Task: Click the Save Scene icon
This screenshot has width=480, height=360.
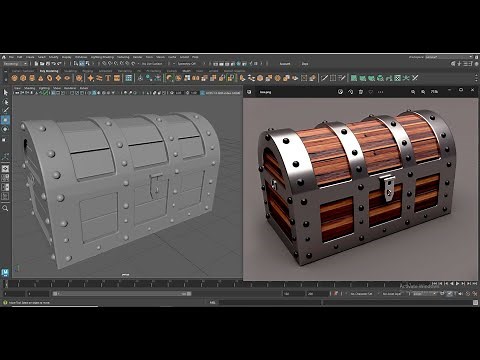Action: 48,63
